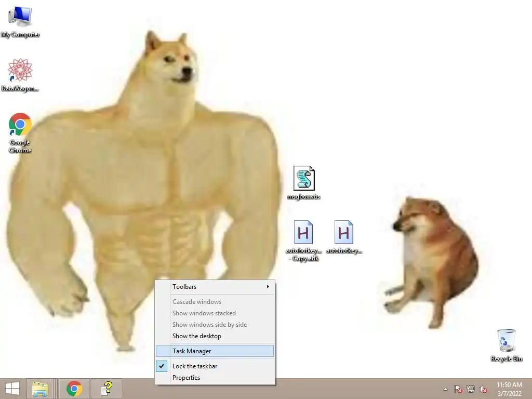Click the greyed Show windows stacked entry
Screen dimensions: 532x399
[215, 313]
